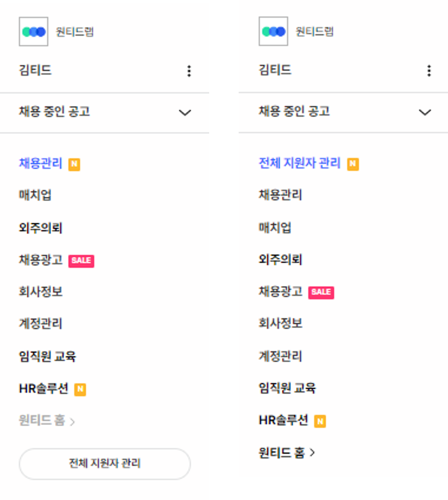Open 회사정보 in the left menu
The image size is (448, 500).
41,291
